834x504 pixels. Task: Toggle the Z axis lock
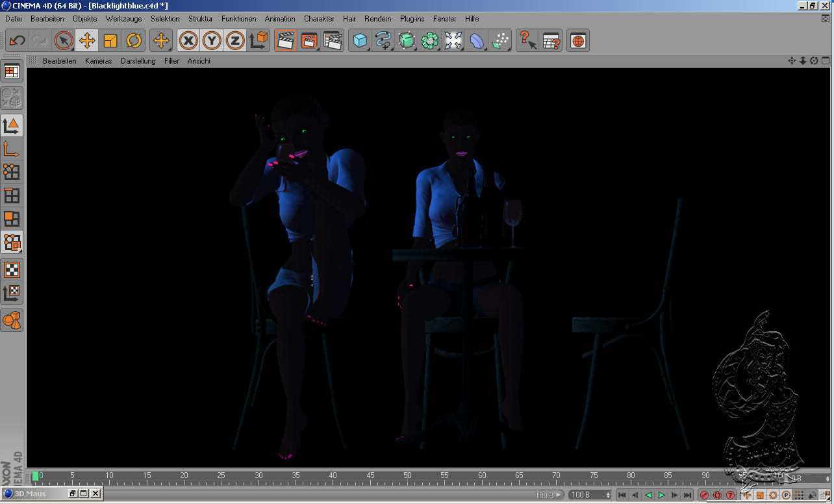tap(235, 41)
